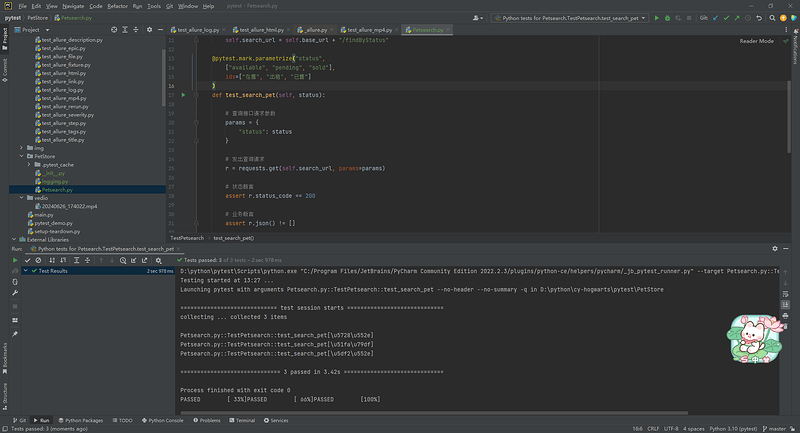Roll back changes with undo arrow icon
This screenshot has height=433, width=800.
pos(759,18)
